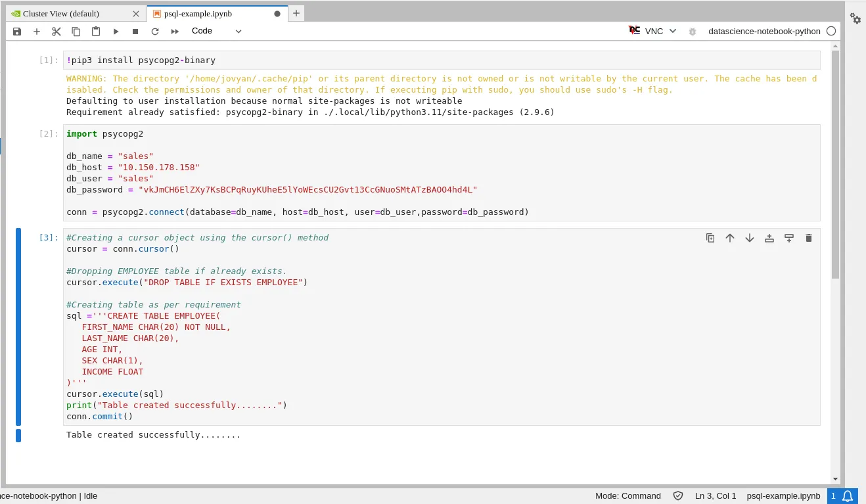
Task: Click the [1]: cell execution prompt
Action: pos(49,60)
